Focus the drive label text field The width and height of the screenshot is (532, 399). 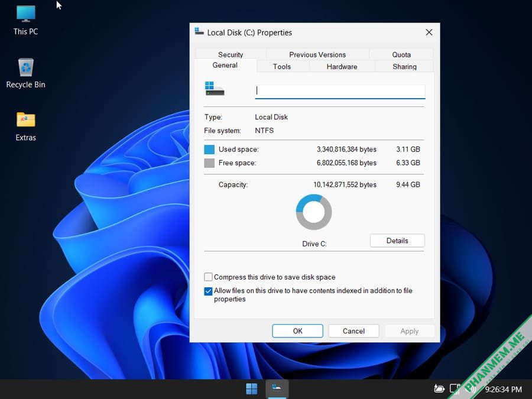pos(340,91)
